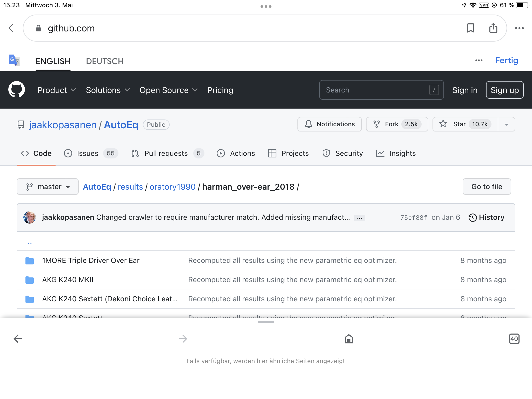Open commit History link
The width and height of the screenshot is (532, 399).
tap(486, 217)
